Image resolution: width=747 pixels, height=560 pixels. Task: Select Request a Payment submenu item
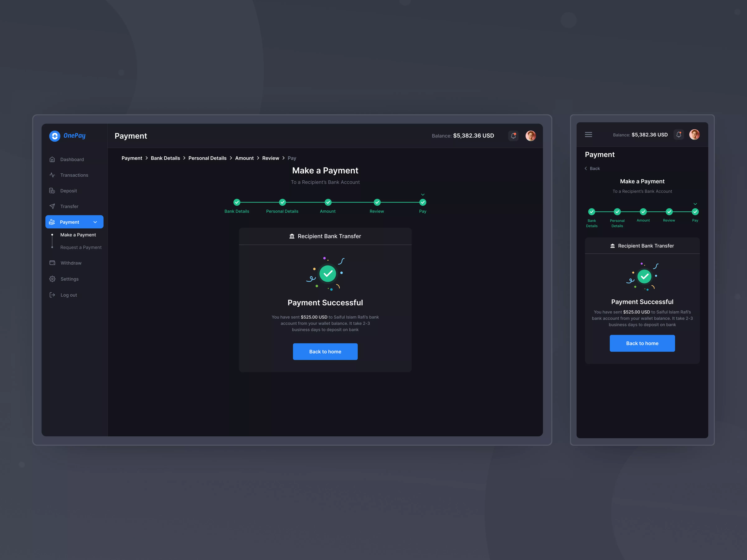[x=81, y=247]
